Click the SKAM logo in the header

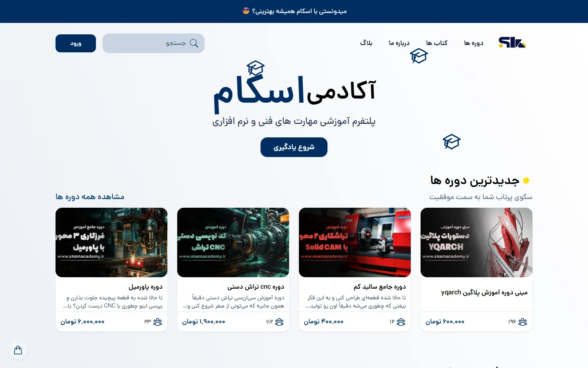coord(512,43)
